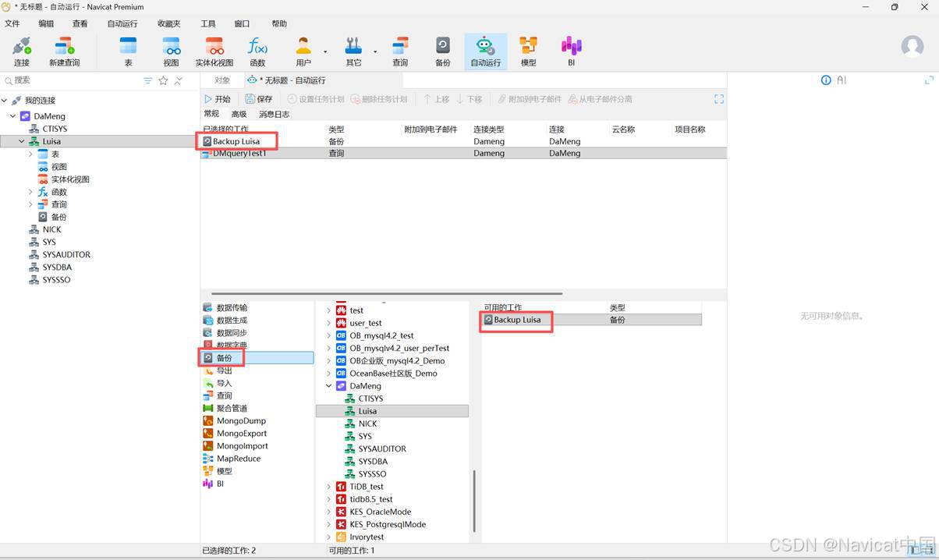939x560 pixels.
Task: Expand TiDB_test in lower connection list
Action: (x=328, y=487)
